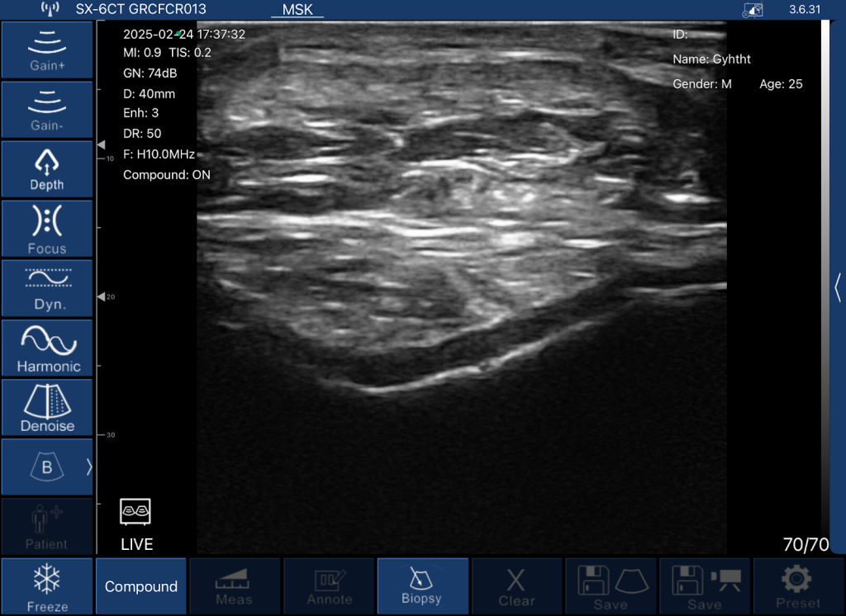Open the Meas measurement tool

pyautogui.click(x=235, y=586)
